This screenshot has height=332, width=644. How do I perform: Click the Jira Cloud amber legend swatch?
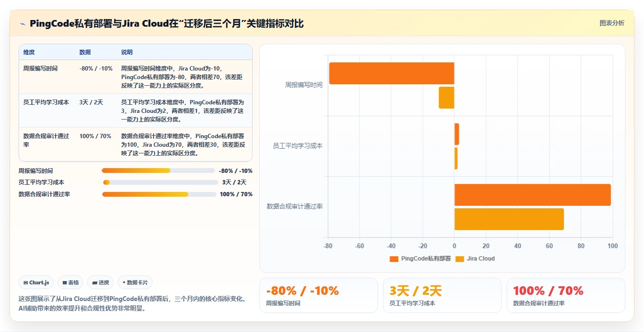pos(459,259)
